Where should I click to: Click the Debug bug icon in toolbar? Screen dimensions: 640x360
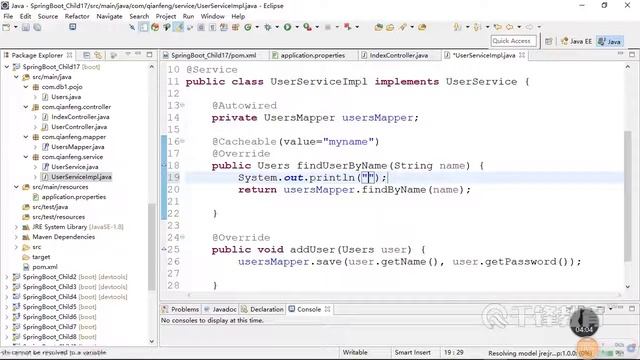click(268, 27)
